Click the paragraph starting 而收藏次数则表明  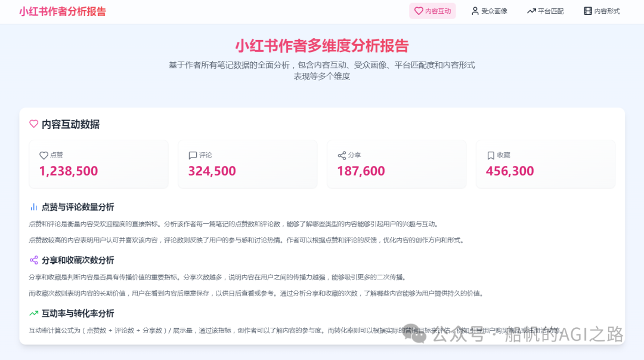tap(257, 293)
